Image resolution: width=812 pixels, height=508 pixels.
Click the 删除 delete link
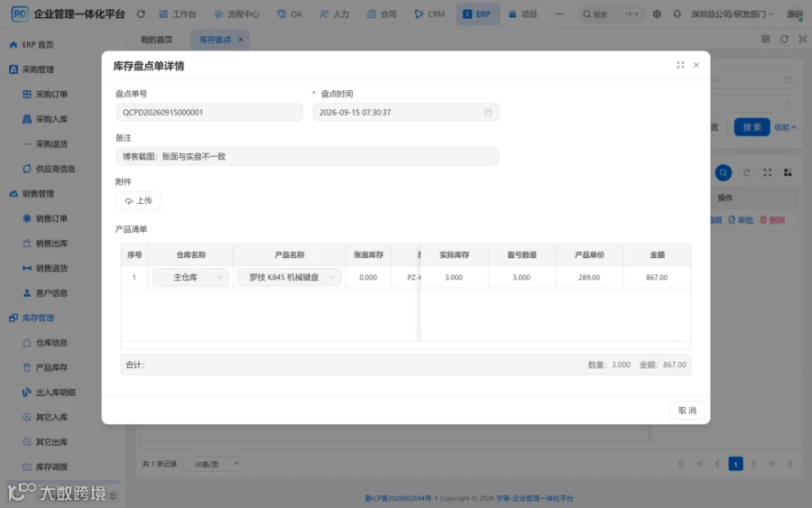point(772,220)
